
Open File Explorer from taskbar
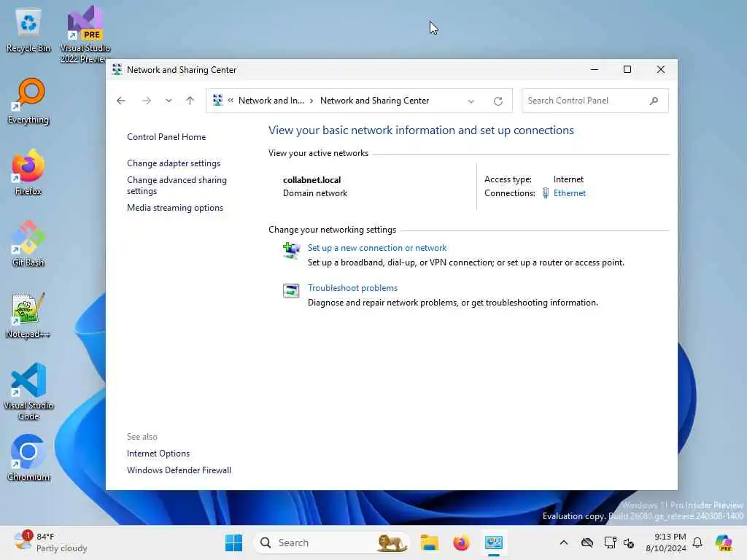pos(429,542)
